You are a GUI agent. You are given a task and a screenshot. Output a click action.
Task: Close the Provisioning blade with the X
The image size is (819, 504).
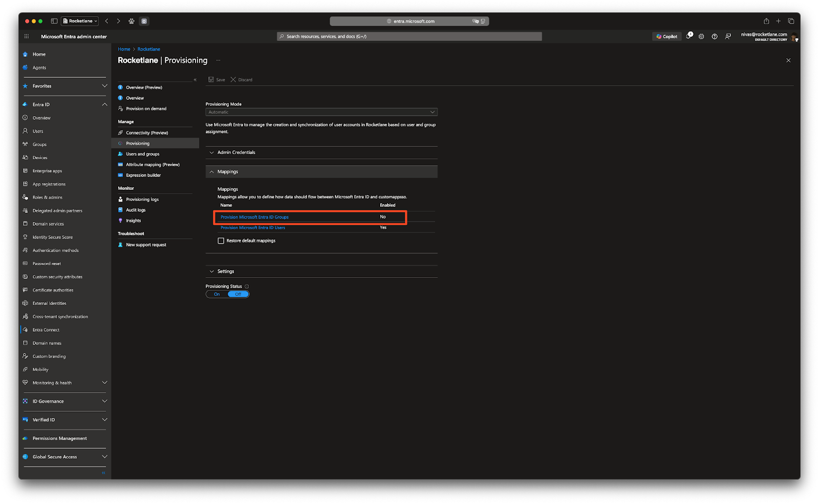coord(788,60)
